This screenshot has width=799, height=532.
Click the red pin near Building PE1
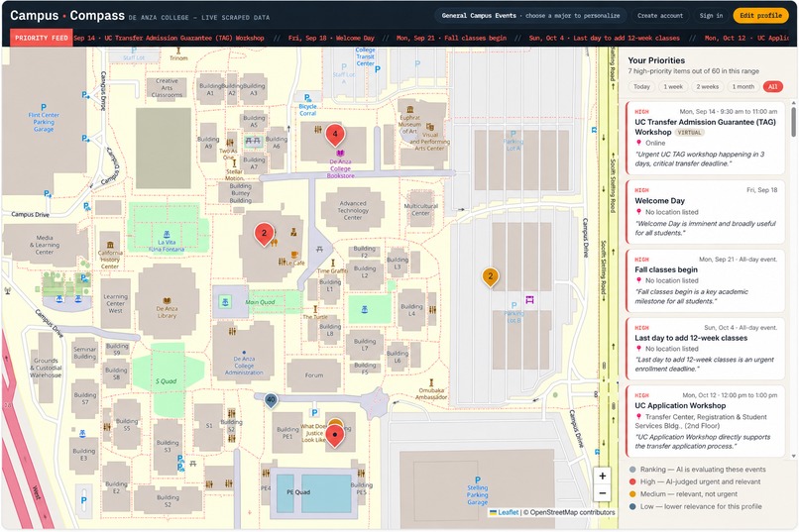pyautogui.click(x=335, y=436)
